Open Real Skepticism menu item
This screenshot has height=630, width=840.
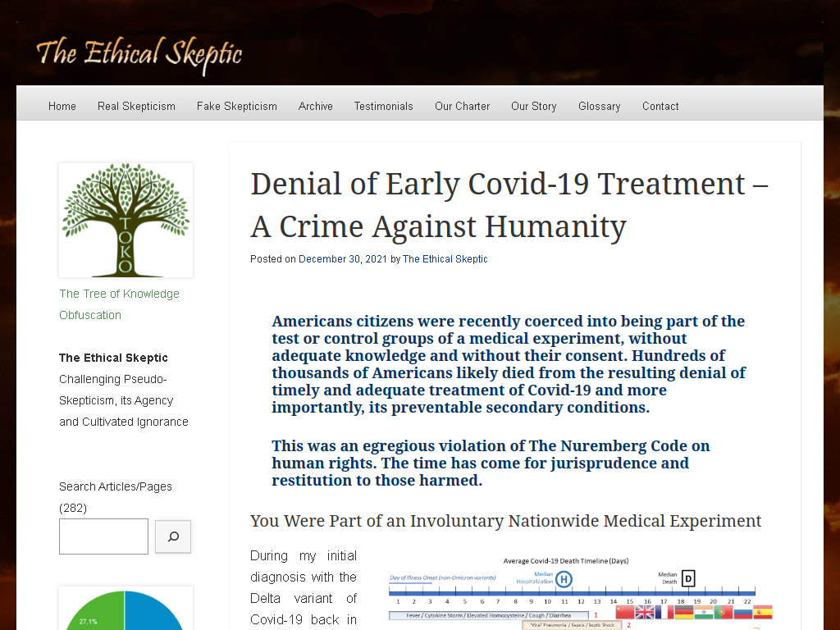137,106
